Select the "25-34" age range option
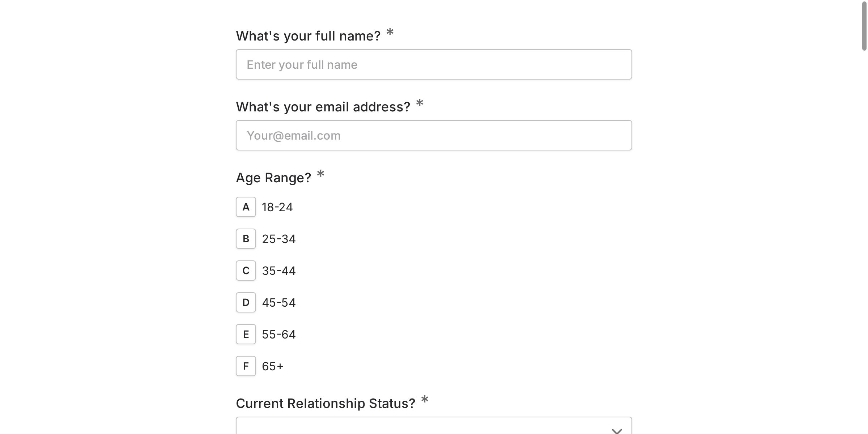This screenshot has height=434, width=868. [279, 239]
